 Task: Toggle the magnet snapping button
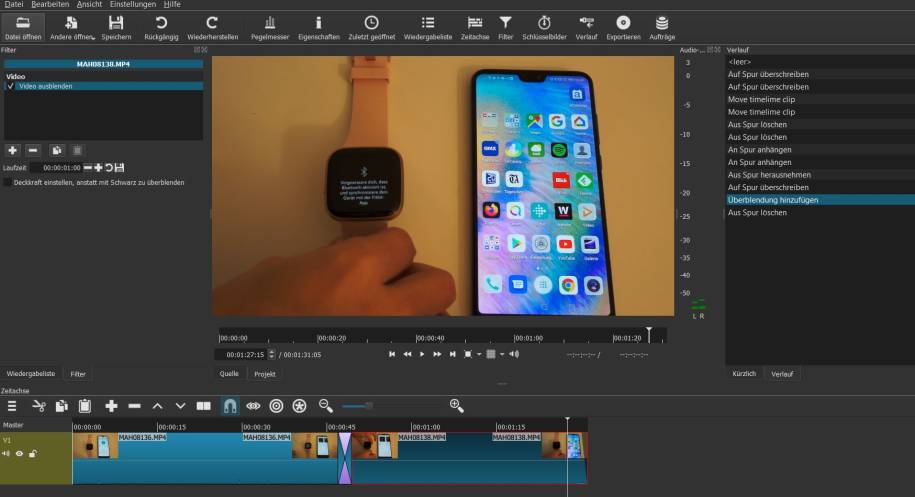coord(230,406)
